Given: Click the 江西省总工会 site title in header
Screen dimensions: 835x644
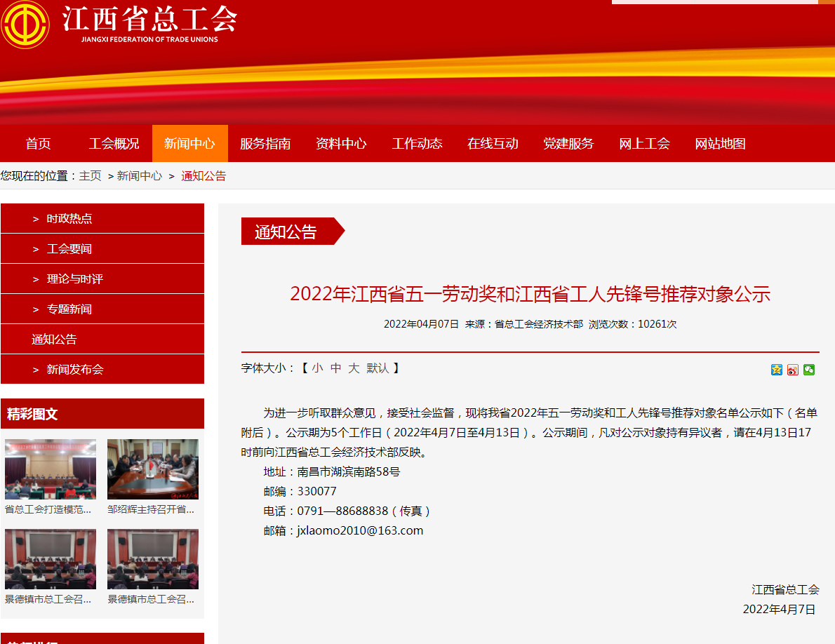Looking at the screenshot, I should [149, 19].
